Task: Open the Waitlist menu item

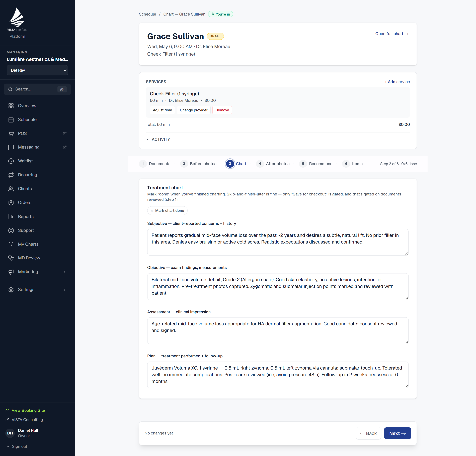Action: (x=37, y=161)
